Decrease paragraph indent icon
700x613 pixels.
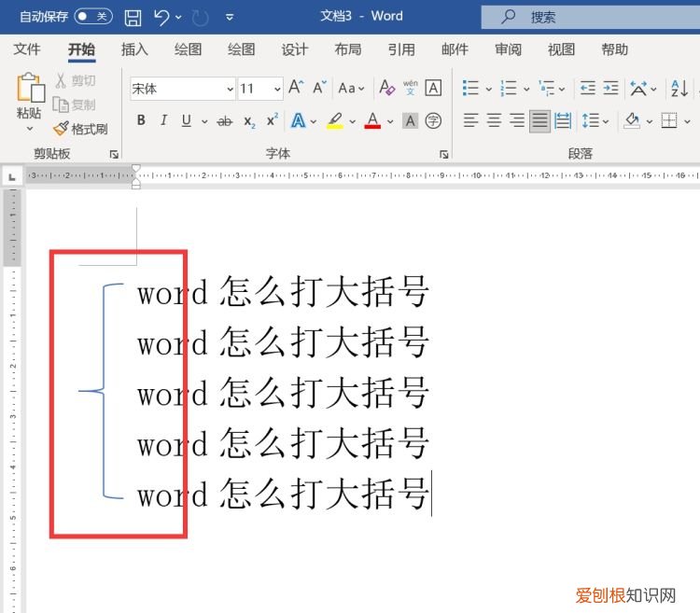click(x=587, y=88)
